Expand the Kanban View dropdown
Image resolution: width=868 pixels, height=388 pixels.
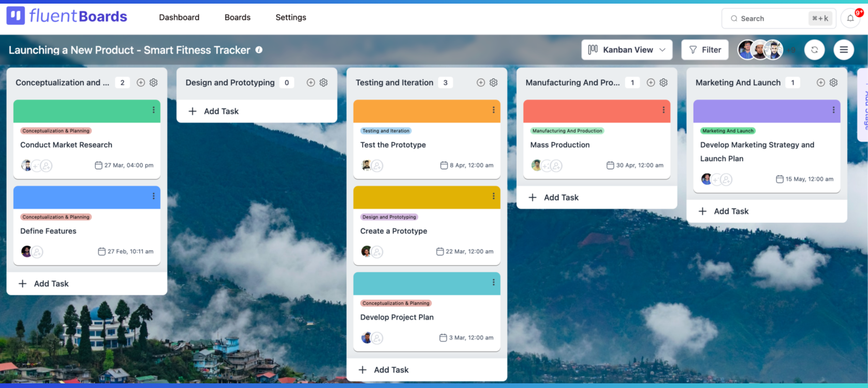point(627,50)
